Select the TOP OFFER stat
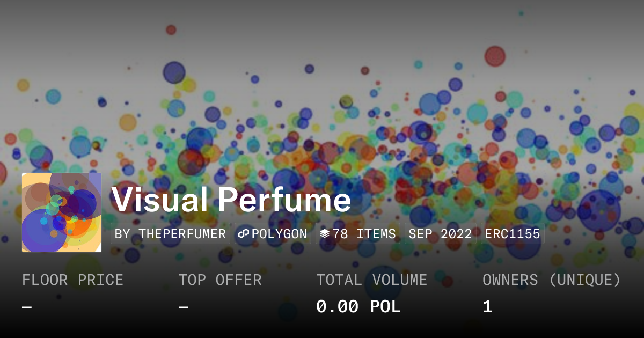Screen dimensions: 644x338 220,280
